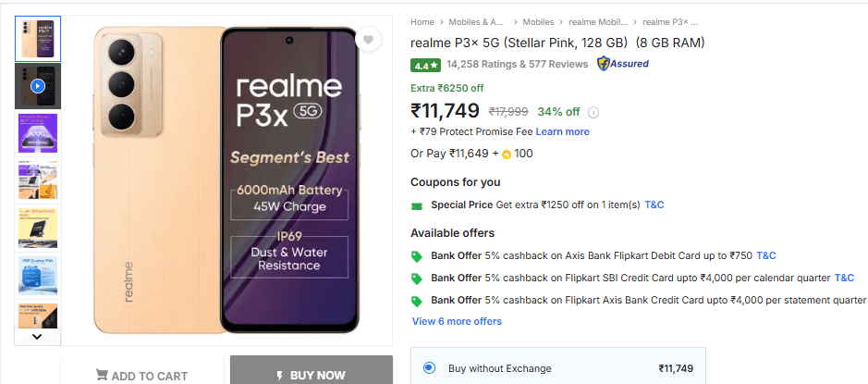
Task: Select the first pink phone thumbnail
Action: click(x=38, y=38)
